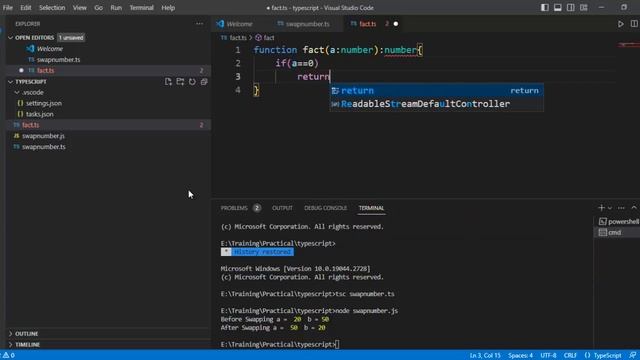This screenshot has height=360, width=640.
Task: Click Spaces: 4 indentation setting
Action: pos(520,356)
